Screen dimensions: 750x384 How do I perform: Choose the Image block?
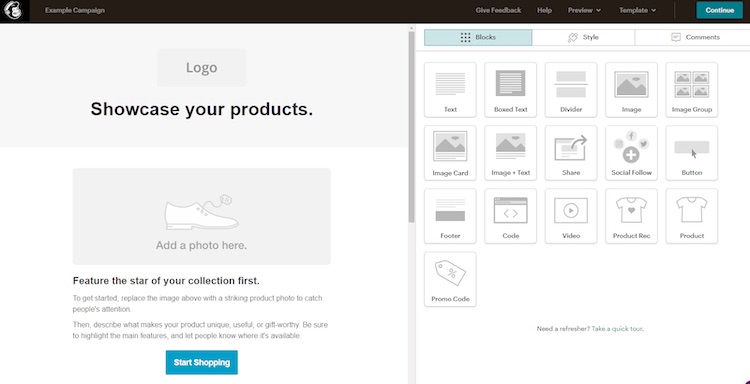pos(631,89)
